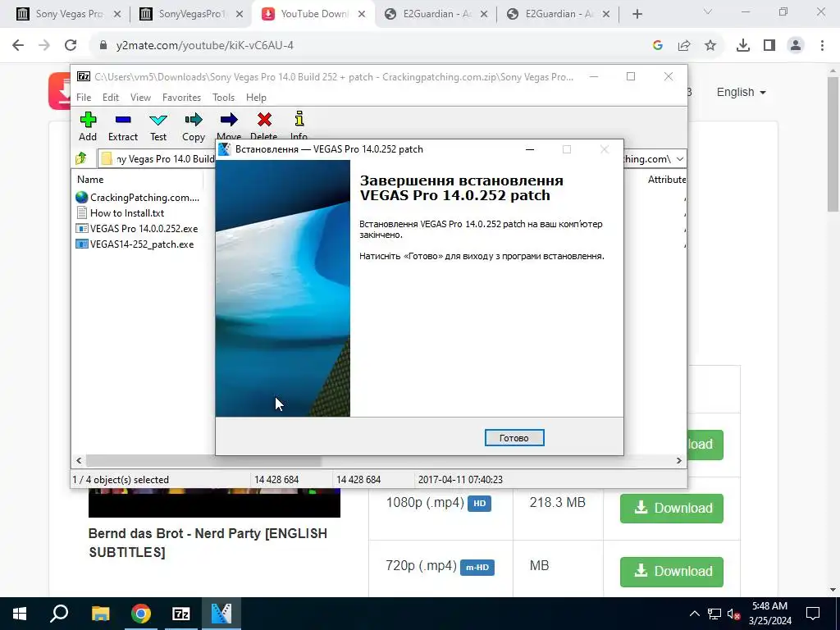Viewport: 840px width, 630px height.
Task: Go up one folder level in 7-Zip
Action: point(81,158)
